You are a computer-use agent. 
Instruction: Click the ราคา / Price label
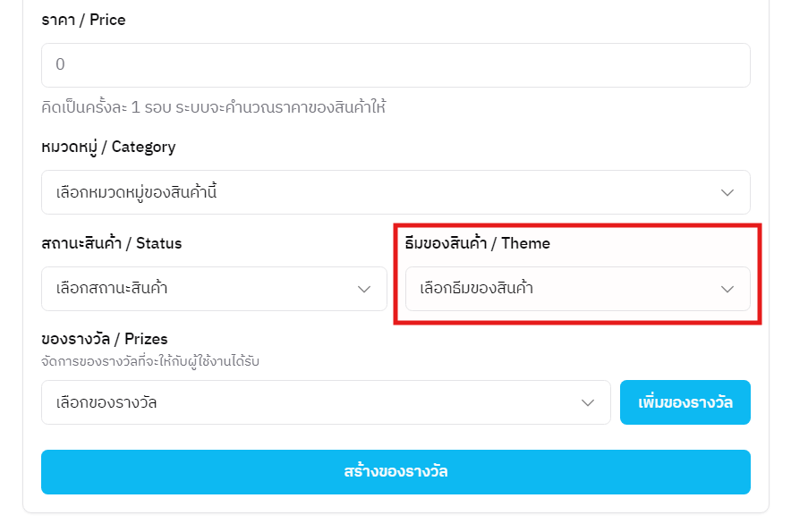point(83,20)
